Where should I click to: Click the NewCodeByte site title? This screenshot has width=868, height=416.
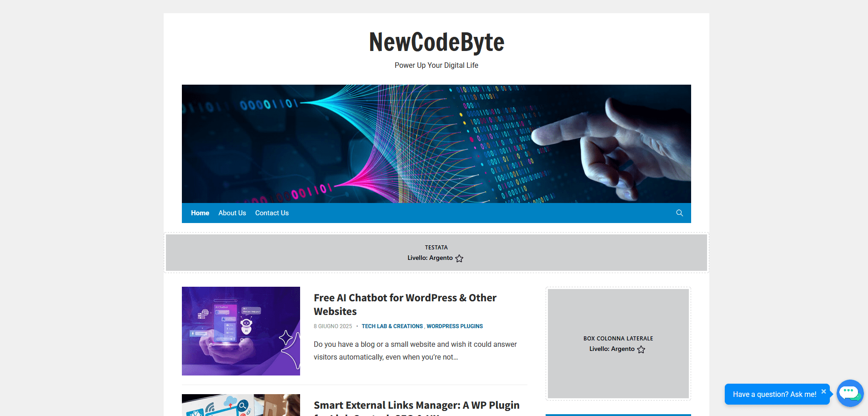437,42
